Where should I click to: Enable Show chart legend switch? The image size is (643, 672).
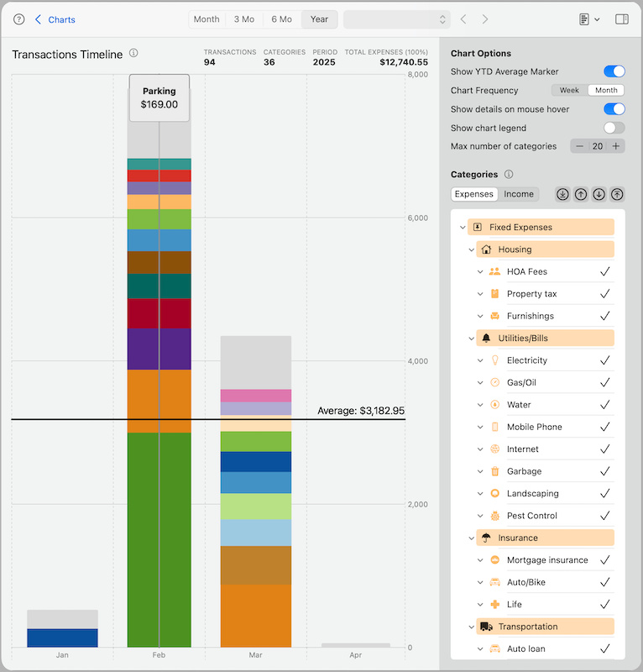[x=614, y=128]
